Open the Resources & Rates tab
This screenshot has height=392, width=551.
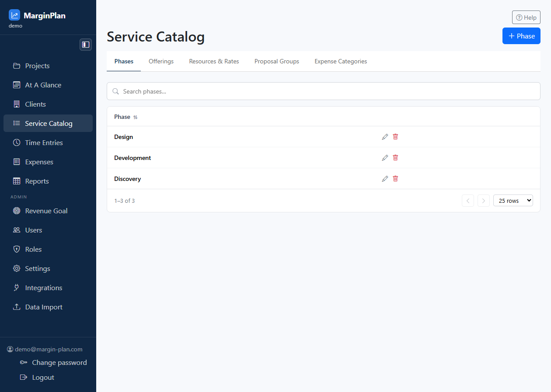[x=214, y=61]
